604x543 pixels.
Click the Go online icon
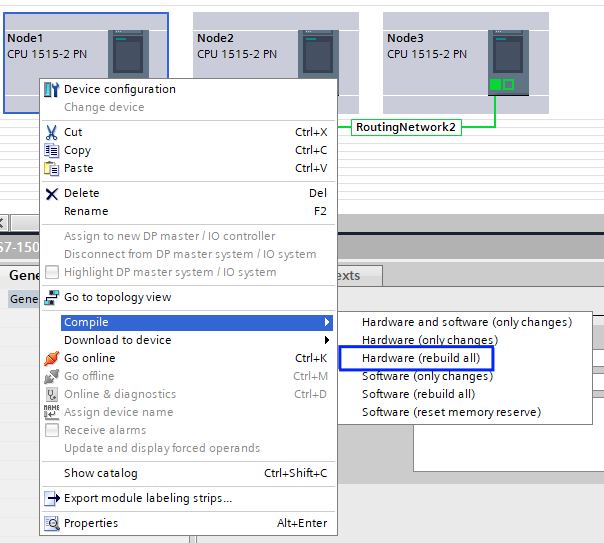coord(52,358)
